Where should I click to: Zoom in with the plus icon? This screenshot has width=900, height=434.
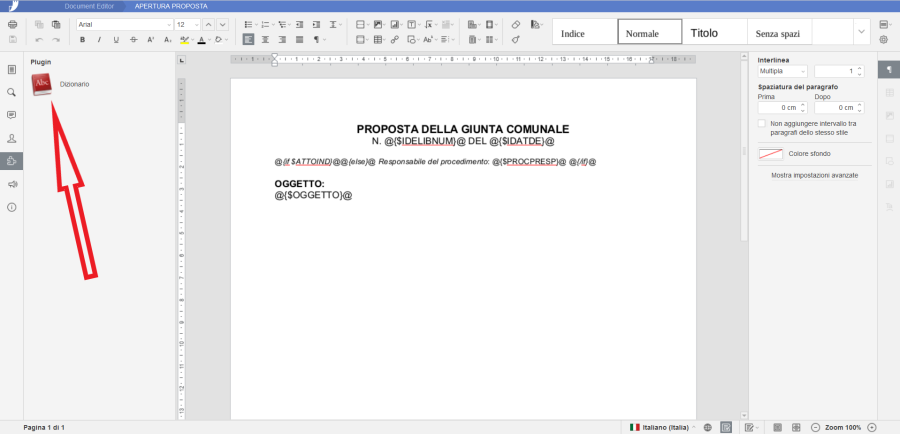[x=871, y=427]
